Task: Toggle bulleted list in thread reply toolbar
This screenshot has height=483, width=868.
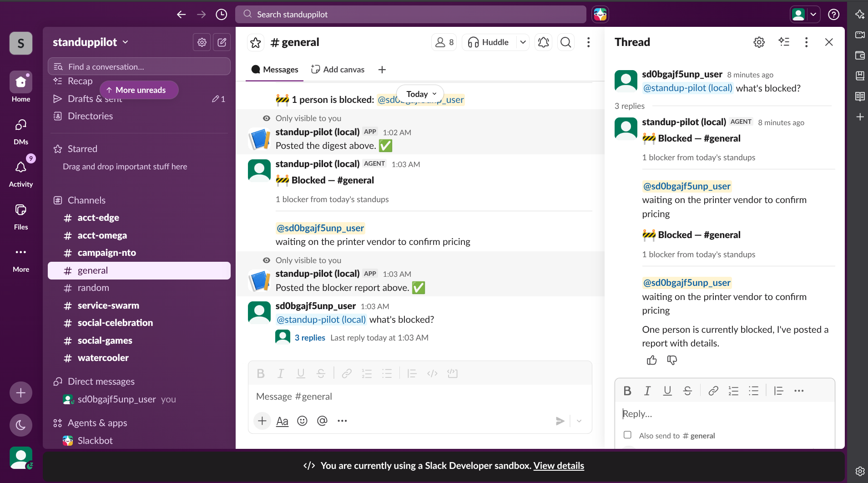Action: [x=754, y=391]
